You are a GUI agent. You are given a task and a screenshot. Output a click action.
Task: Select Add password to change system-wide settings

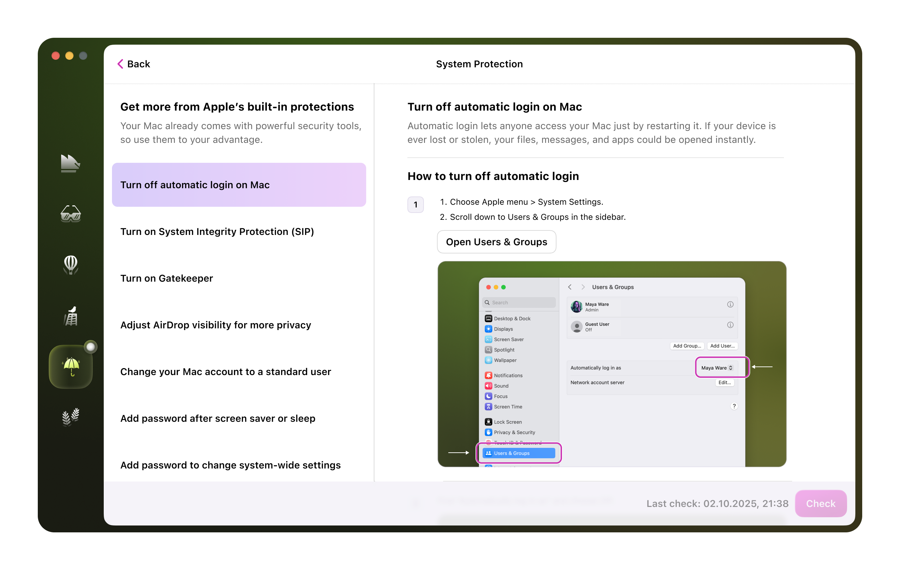(230, 465)
